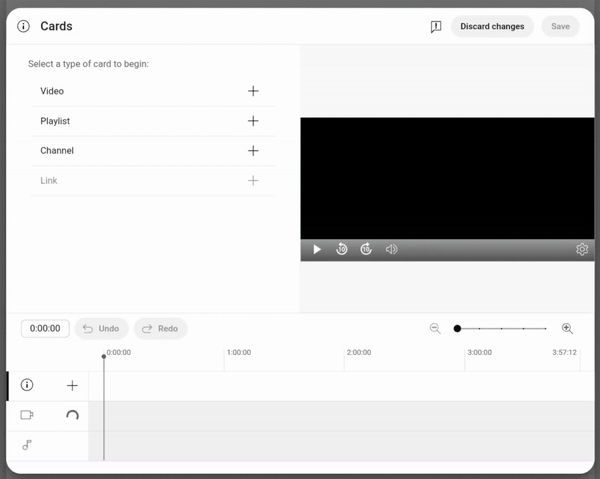Select the Channel card type row
Screen dimensions: 600x479
153,151
